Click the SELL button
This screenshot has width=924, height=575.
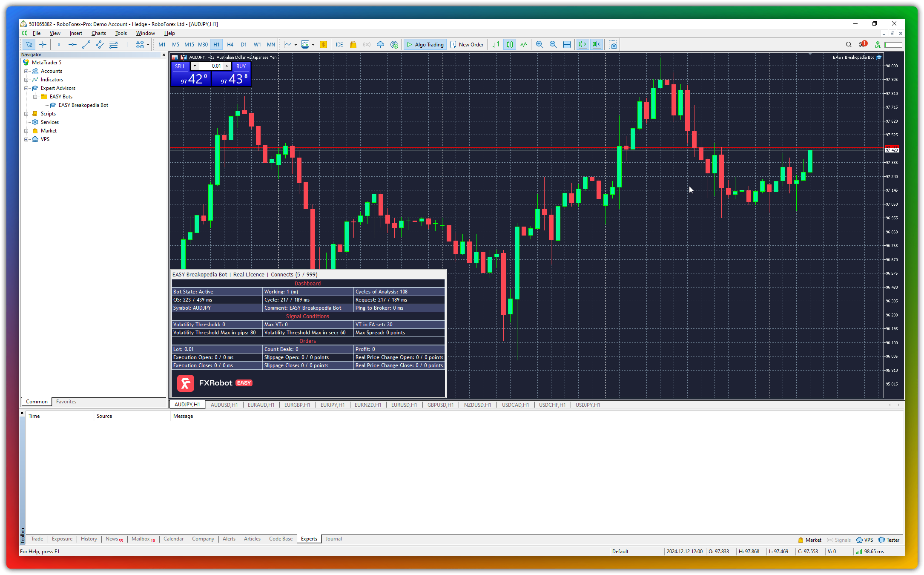click(x=180, y=66)
